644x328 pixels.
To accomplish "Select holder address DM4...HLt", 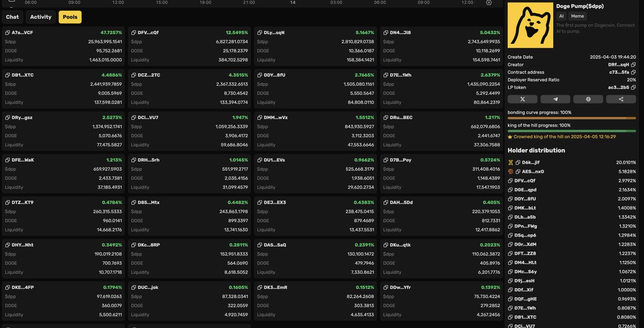I will 525,263.
